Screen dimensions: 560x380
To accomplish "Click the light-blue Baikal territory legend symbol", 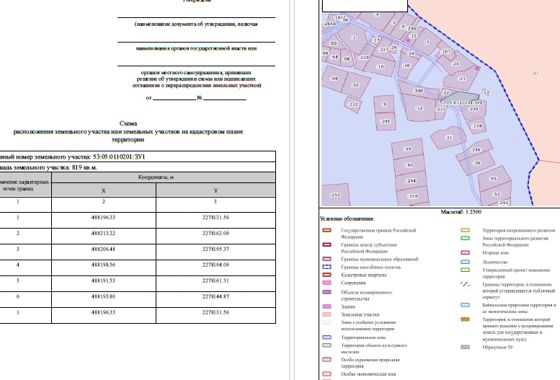I will click(465, 305).
